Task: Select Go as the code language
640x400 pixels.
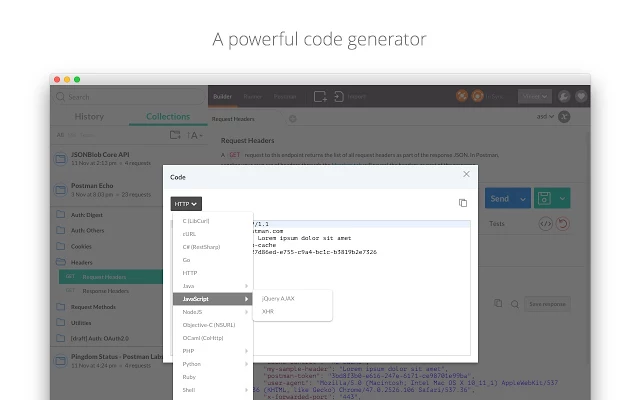Action: [186, 259]
